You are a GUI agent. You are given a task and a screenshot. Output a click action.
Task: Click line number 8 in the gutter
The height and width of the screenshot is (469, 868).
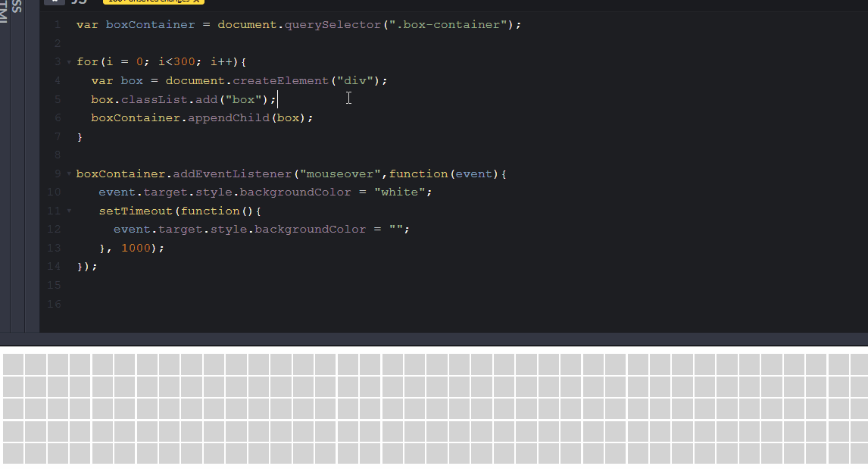[57, 155]
